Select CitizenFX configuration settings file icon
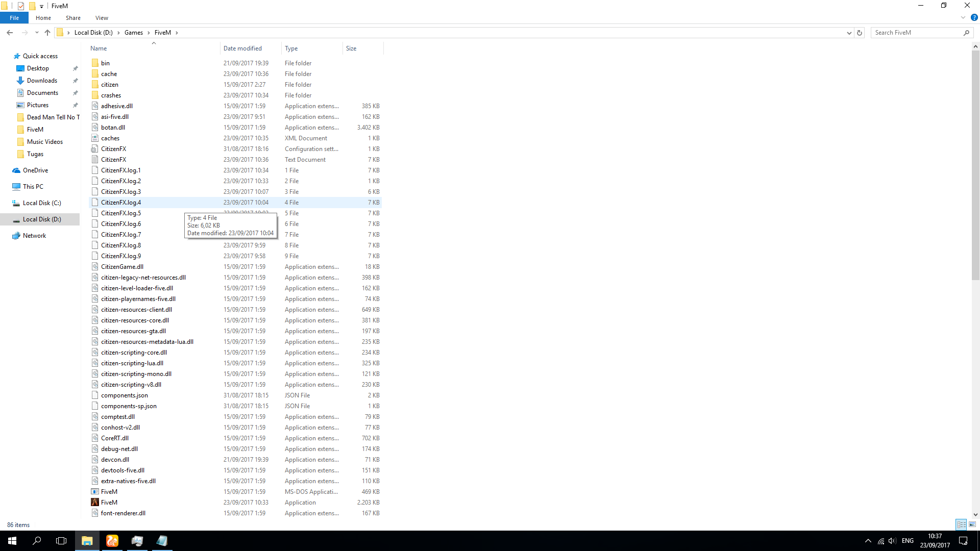The height and width of the screenshot is (551, 980). tap(95, 149)
